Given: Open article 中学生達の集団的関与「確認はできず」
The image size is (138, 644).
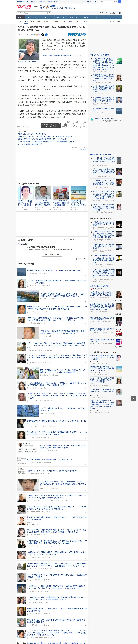Looking at the screenshot, I should [54, 270].
